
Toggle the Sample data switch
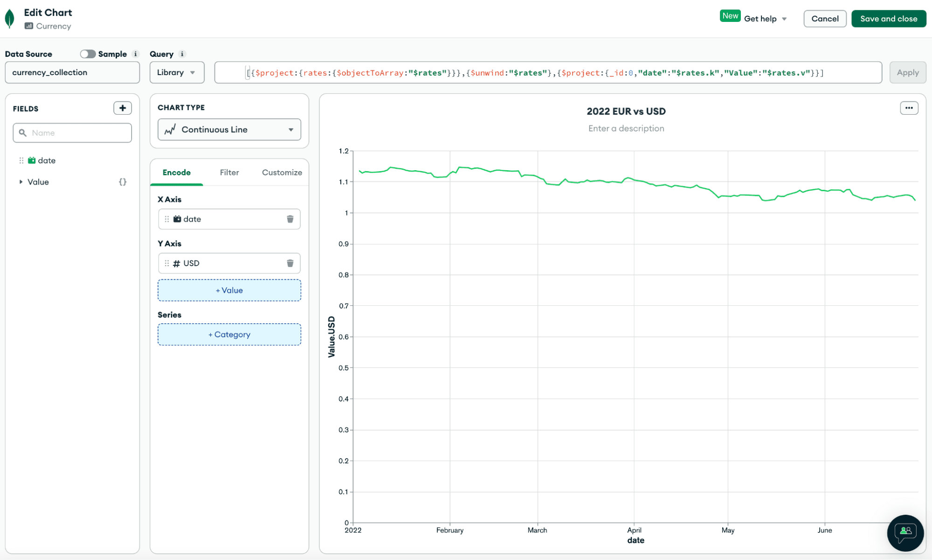88,54
